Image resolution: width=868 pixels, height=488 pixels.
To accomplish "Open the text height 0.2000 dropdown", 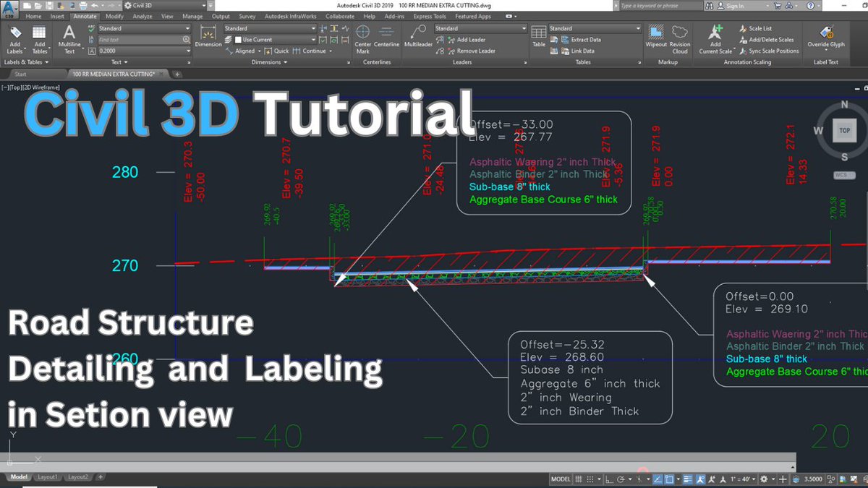I will [x=144, y=51].
